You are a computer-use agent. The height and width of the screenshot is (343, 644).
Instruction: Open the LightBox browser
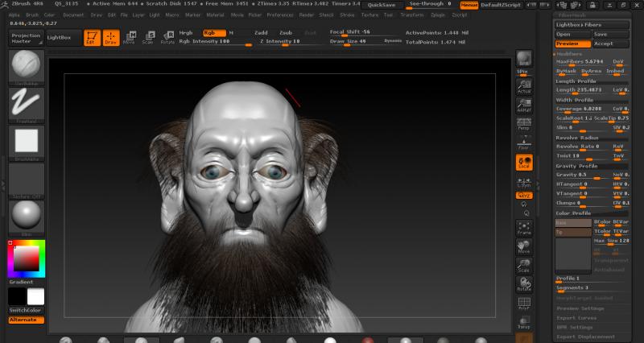pyautogui.click(x=58, y=37)
